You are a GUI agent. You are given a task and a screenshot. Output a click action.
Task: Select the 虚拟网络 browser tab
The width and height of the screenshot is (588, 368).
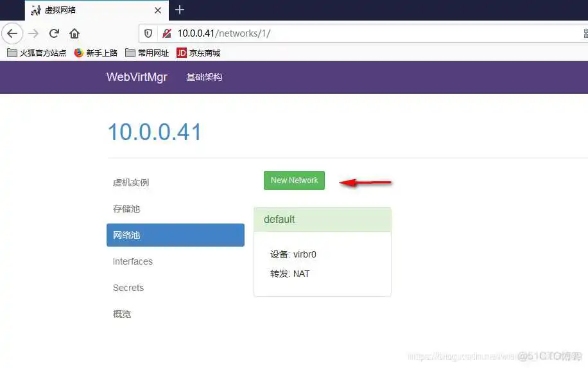click(x=97, y=10)
